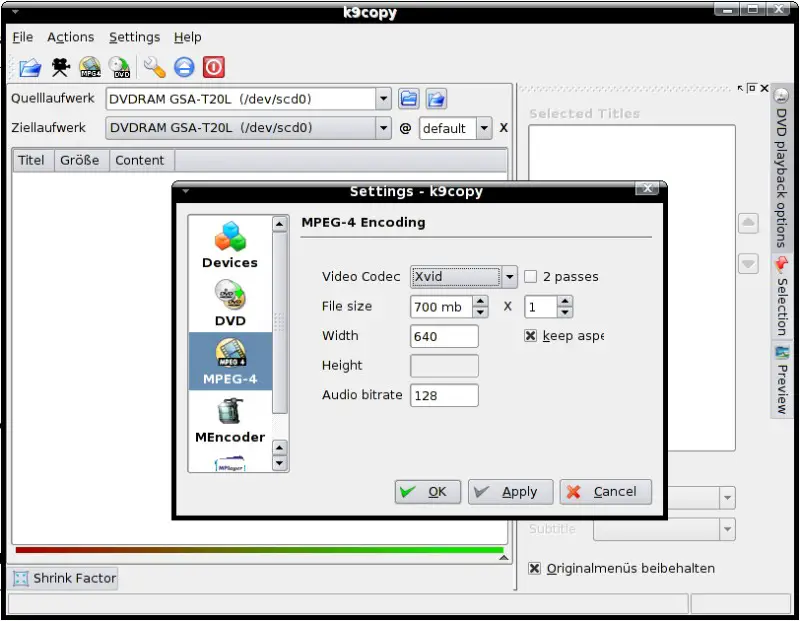Open the Subtitle dropdown
Viewport: 800px width, 621px height.
coord(727,529)
